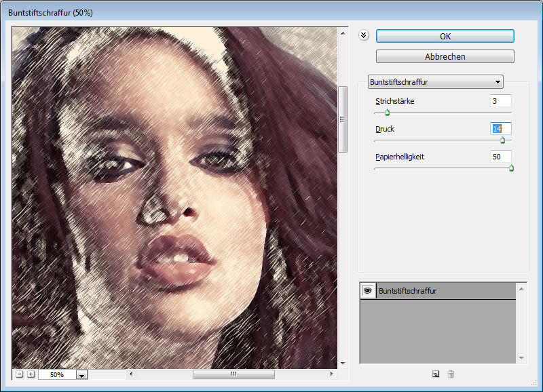The width and height of the screenshot is (543, 392).
Task: Confirm with the OK button
Action: pyautogui.click(x=445, y=37)
